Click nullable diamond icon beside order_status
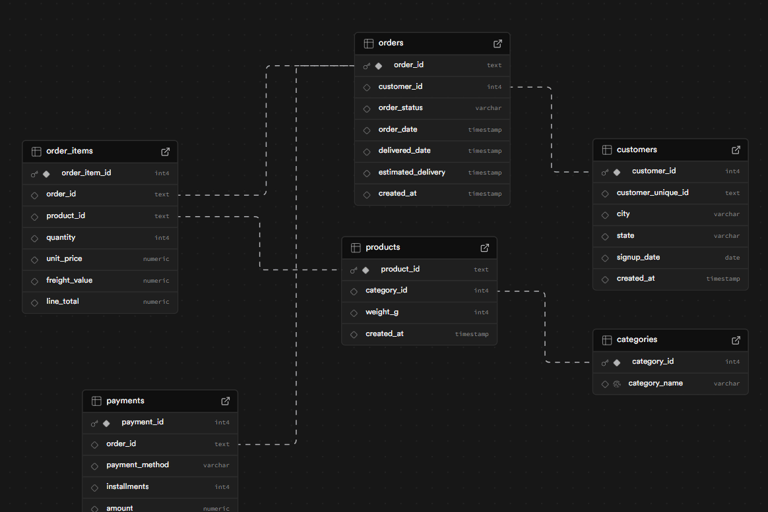The width and height of the screenshot is (768, 512). [x=366, y=109]
